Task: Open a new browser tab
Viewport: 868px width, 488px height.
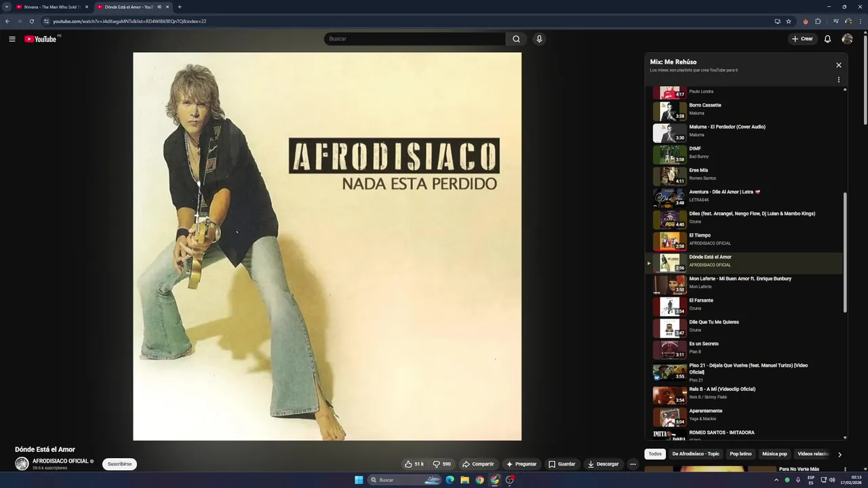Action: [x=180, y=7]
